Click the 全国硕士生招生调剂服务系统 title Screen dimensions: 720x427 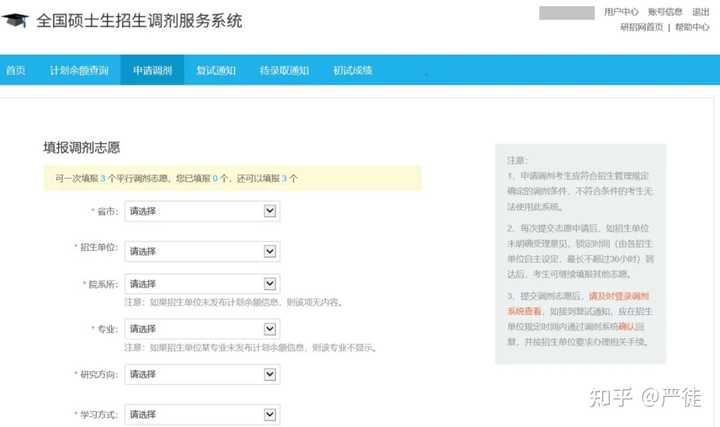[x=139, y=21]
